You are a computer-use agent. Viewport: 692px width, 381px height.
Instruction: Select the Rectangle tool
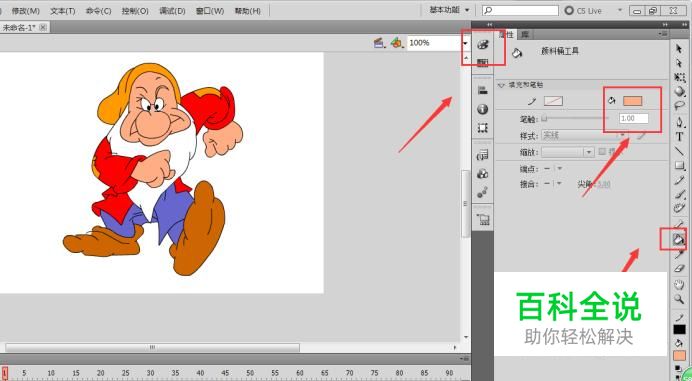click(680, 166)
